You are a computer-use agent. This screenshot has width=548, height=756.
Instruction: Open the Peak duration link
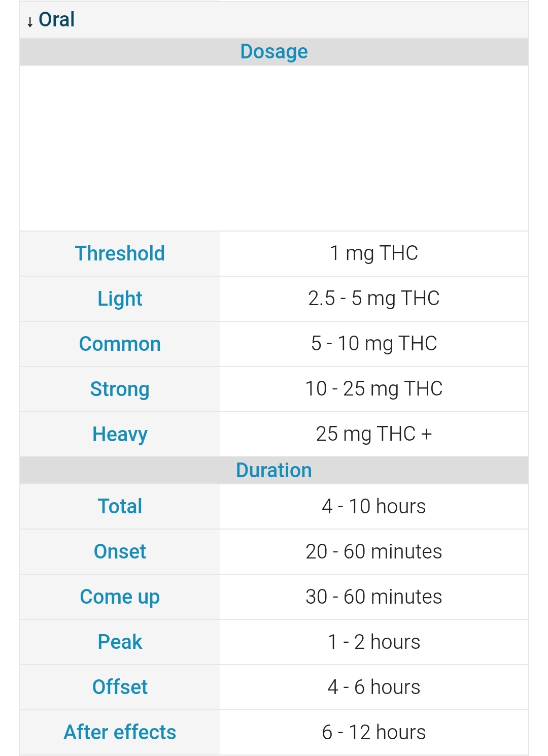[120, 642]
